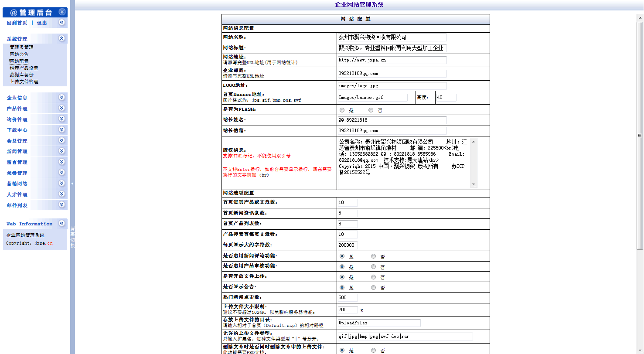Image resolution: width=644 pixels, height=354 pixels.
Task: Select 否 for 是否显示公告
Action: pos(374,288)
